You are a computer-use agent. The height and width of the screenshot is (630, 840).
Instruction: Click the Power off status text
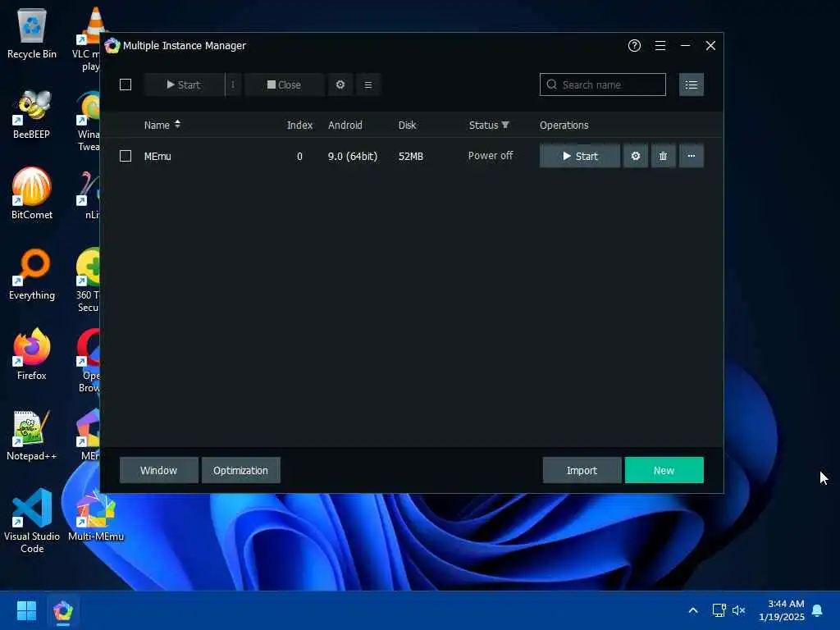point(491,155)
